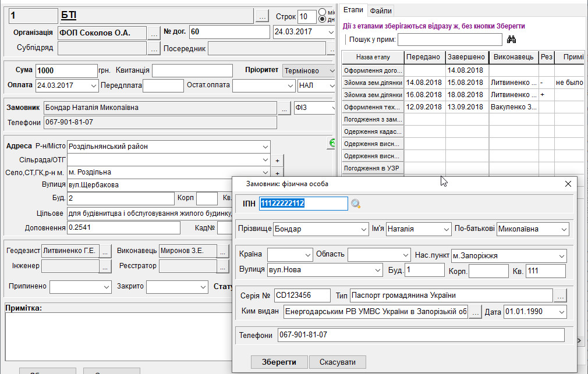
Task: Click the Серія № field with CD123456
Action: (302, 295)
